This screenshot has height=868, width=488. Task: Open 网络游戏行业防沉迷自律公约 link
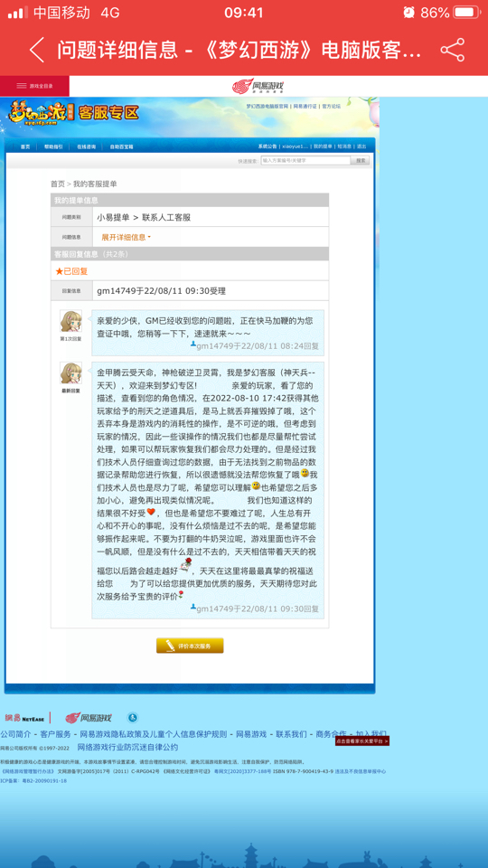tap(127, 748)
